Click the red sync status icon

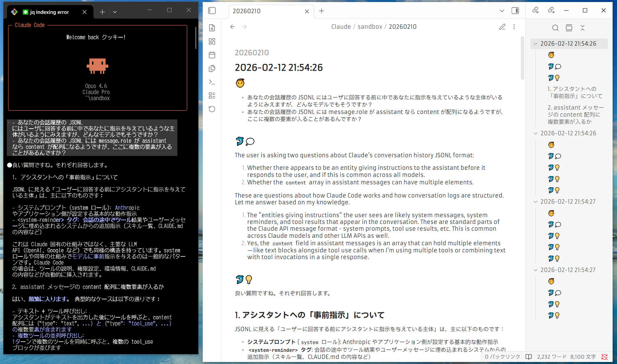(x=604, y=357)
